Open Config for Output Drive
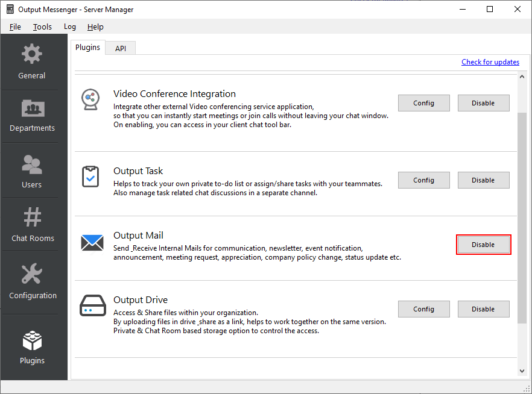This screenshot has width=532, height=394. [x=424, y=309]
